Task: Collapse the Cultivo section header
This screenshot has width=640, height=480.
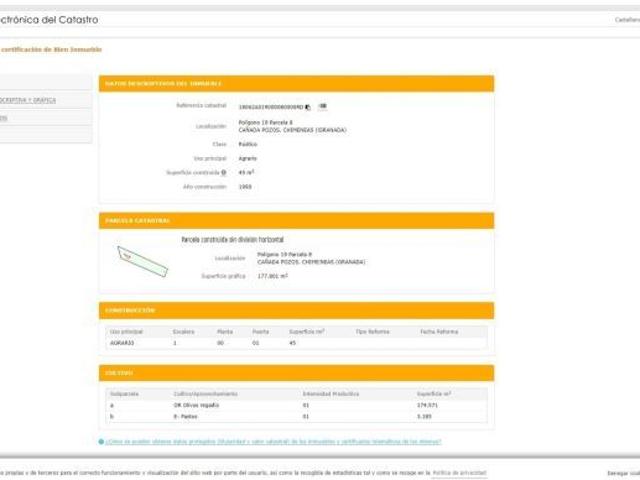Action: coord(296,373)
